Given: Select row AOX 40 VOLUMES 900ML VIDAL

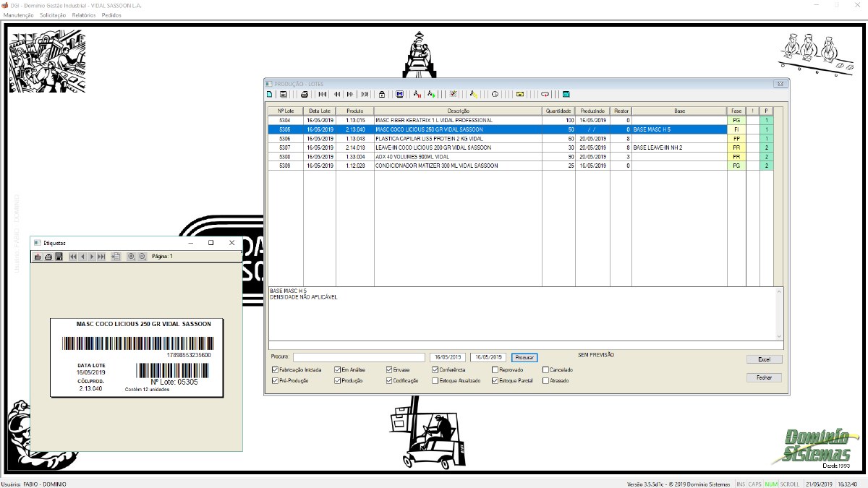Looking at the screenshot, I should [520, 156].
